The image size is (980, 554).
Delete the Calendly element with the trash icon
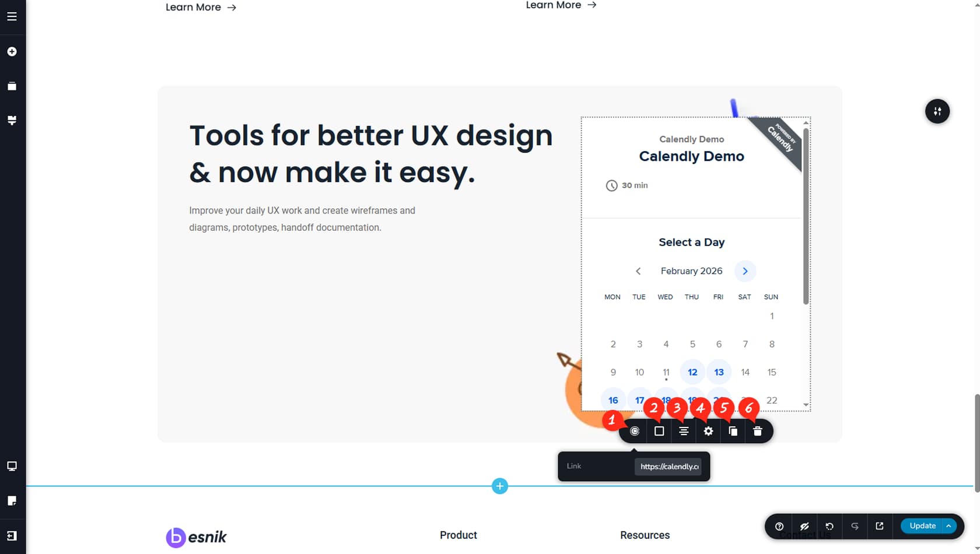tap(757, 431)
